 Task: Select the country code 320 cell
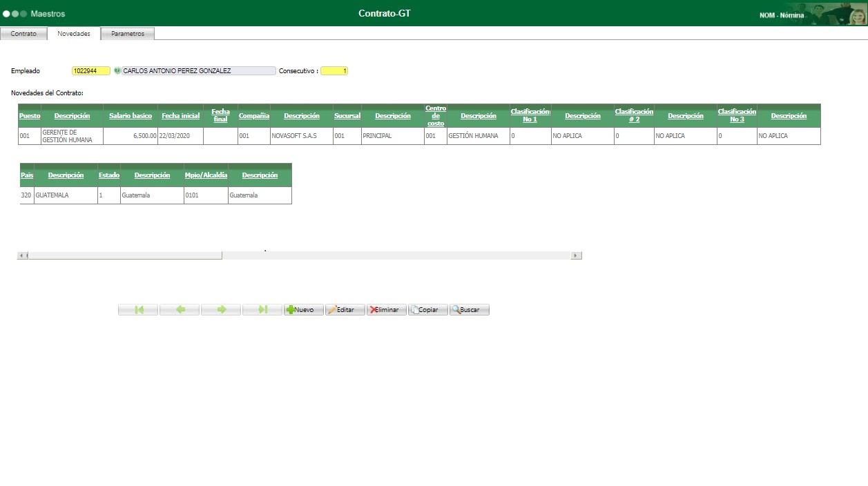[26, 195]
